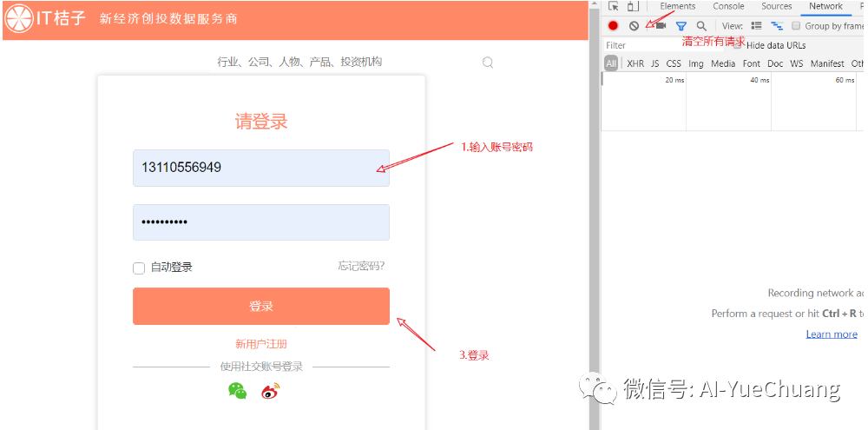Open DevTools network search
This screenshot has width=868, height=430.
click(701, 26)
